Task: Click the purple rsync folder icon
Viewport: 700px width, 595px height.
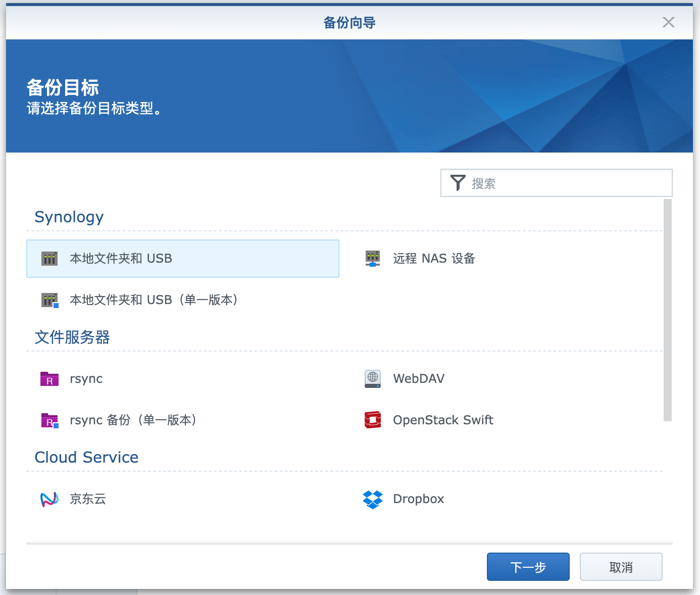Action: point(49,379)
